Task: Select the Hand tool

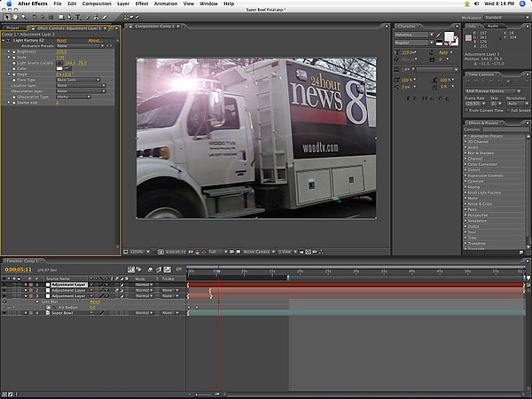Action: tap(16, 17)
